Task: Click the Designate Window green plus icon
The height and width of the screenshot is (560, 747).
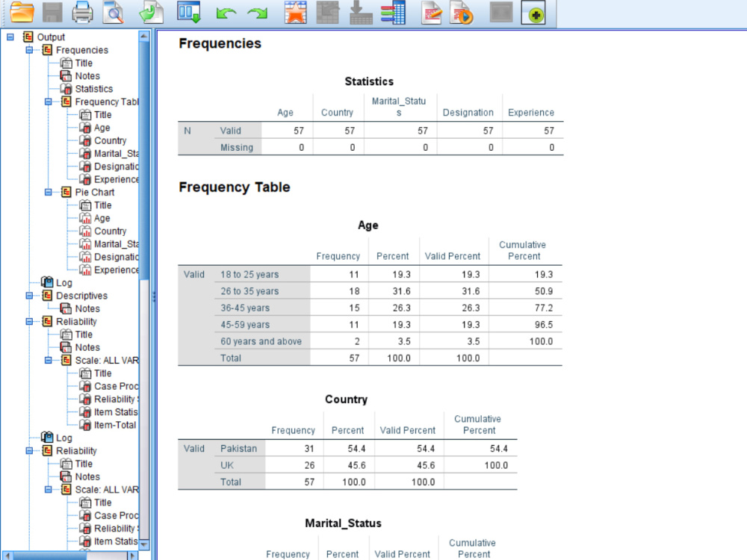Action: 533,13
